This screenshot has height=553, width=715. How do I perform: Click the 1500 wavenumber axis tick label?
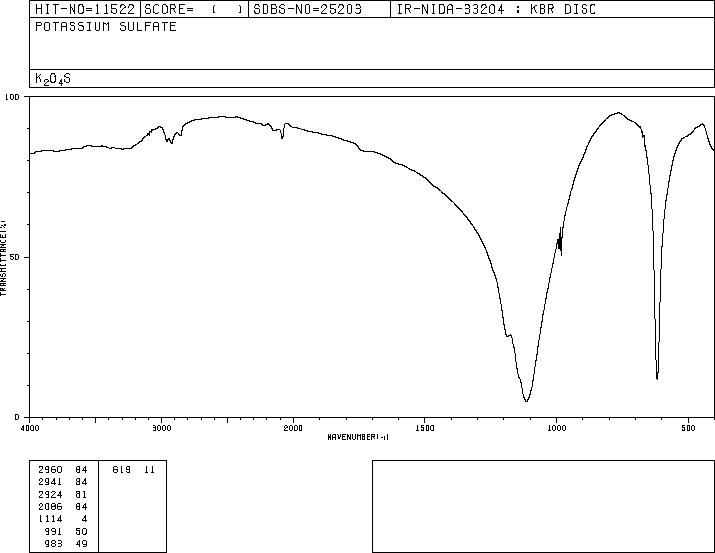(425, 428)
